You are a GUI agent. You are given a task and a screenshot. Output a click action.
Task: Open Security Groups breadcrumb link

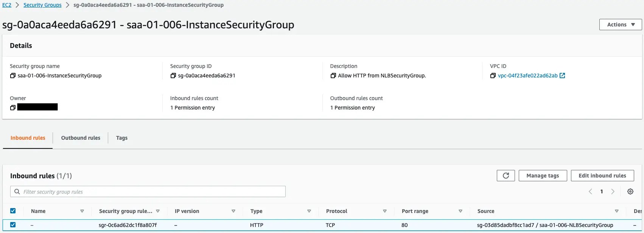tap(42, 5)
